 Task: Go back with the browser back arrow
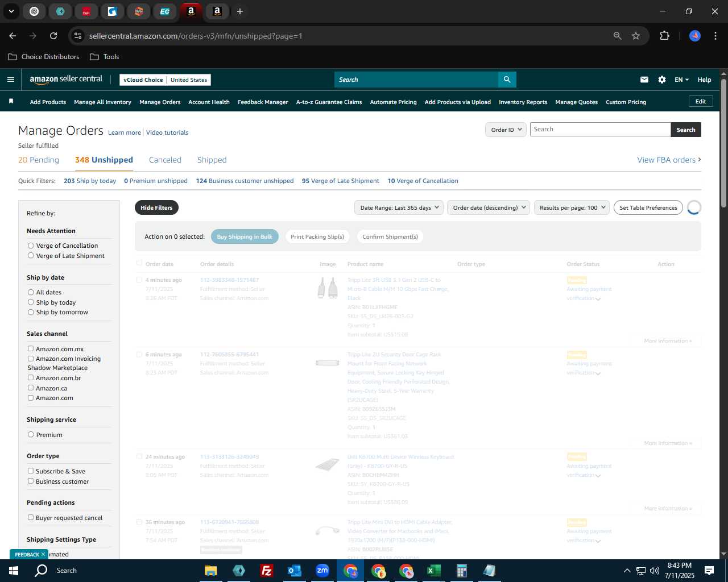[x=13, y=36]
